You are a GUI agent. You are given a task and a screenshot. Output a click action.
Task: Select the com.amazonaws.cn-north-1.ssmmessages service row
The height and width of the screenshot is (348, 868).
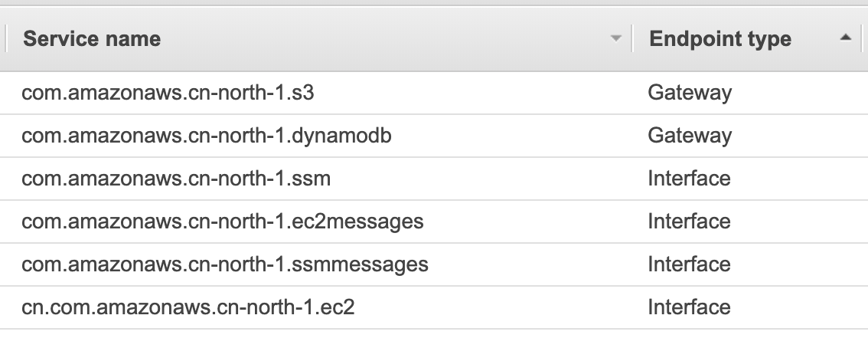click(x=434, y=264)
